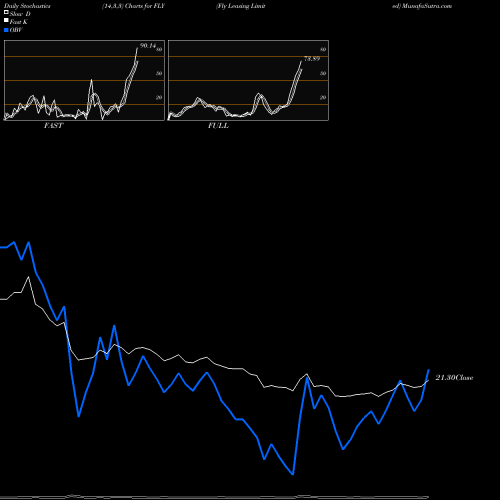This screenshot has height=500, width=500.
Task: Click the FAST chart caption
Action: pyautogui.click(x=54, y=126)
